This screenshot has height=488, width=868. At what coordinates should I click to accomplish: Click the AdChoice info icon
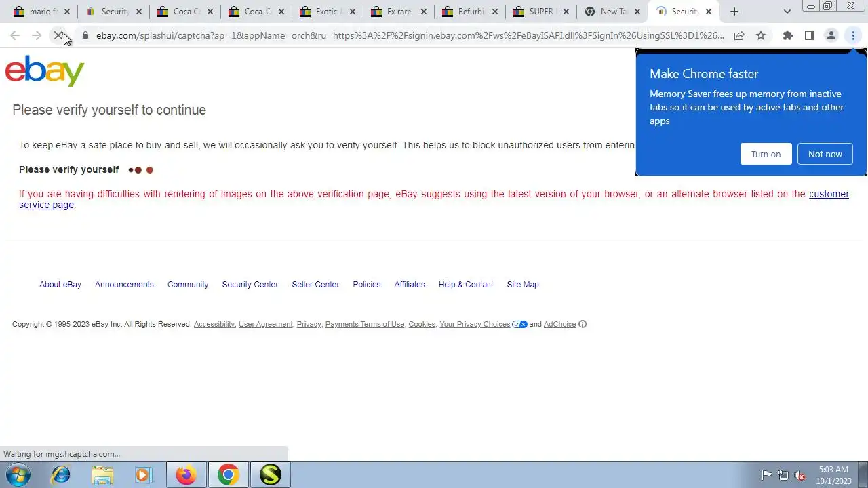(x=583, y=324)
